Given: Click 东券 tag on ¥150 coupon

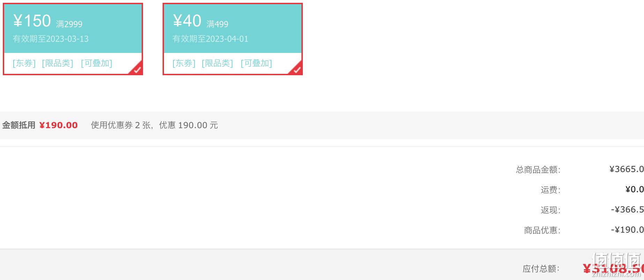Looking at the screenshot, I should point(24,63).
